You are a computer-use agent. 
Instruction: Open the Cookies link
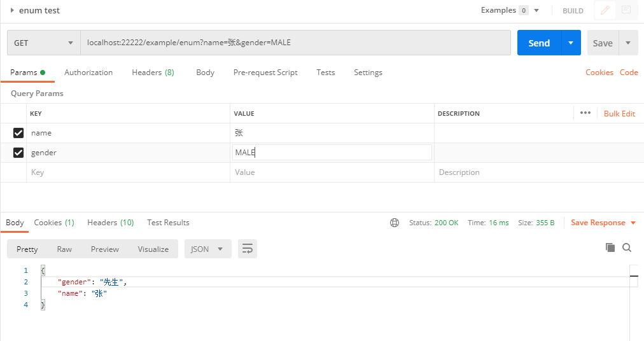599,73
